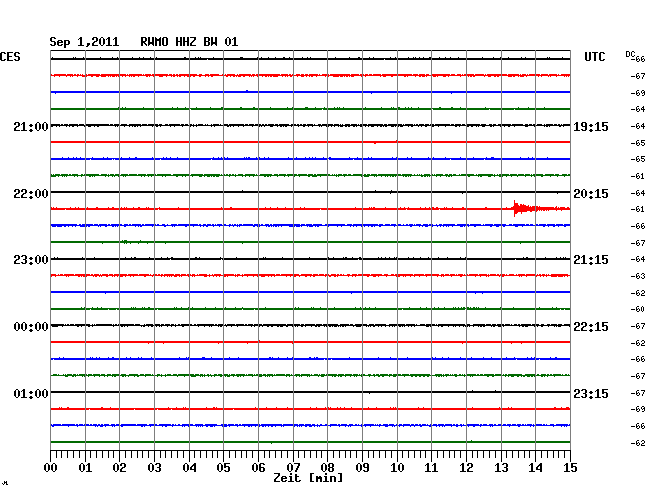This screenshot has width=650, height=494.
Task: Click the 23:15 UTC time label
Action: 591,393
